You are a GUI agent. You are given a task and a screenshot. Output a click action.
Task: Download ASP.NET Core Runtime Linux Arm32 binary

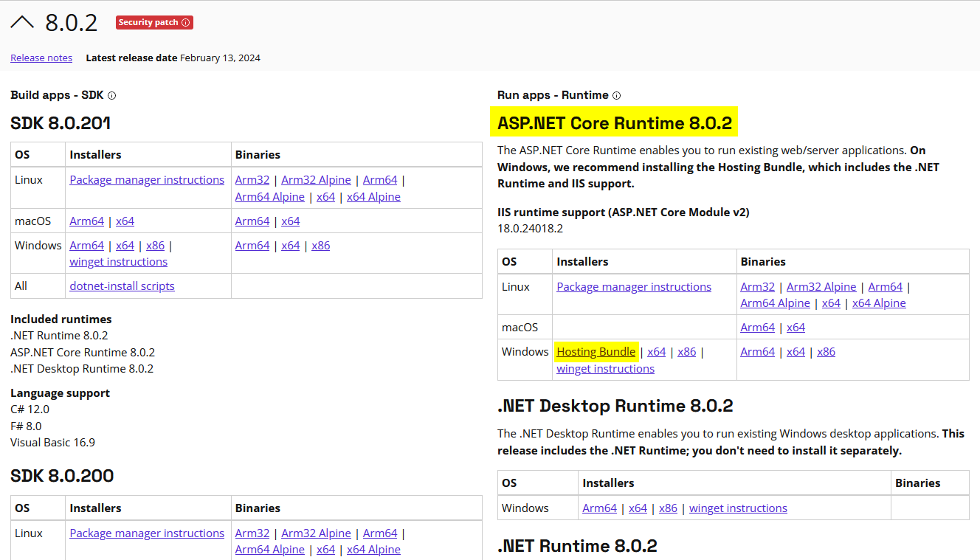tap(758, 287)
